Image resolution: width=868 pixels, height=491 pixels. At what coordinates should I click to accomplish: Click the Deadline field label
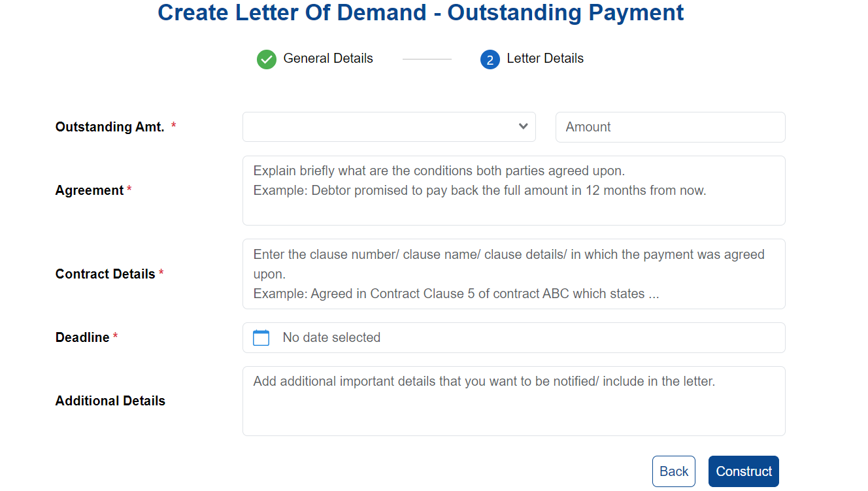pos(82,337)
